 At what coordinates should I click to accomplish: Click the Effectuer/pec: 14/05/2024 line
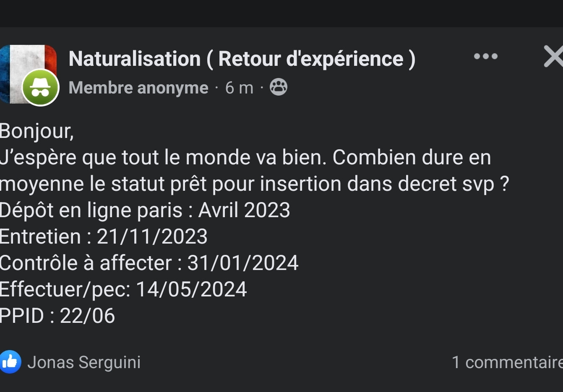(123, 289)
